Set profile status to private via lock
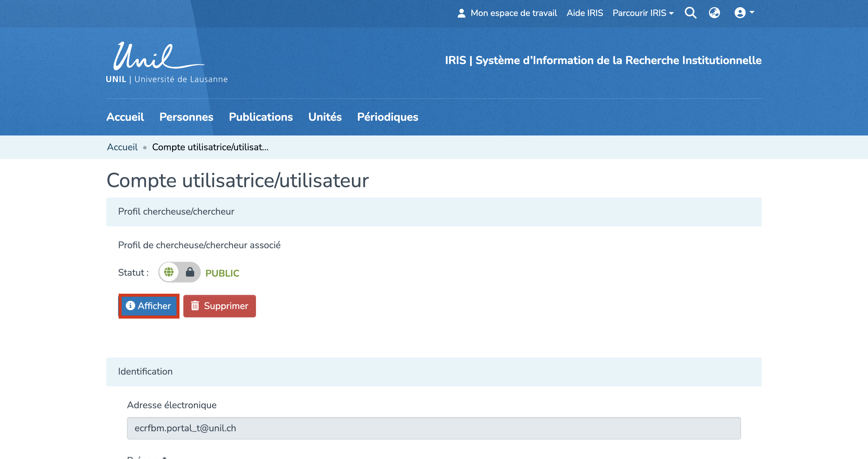The image size is (868, 459). (x=190, y=272)
